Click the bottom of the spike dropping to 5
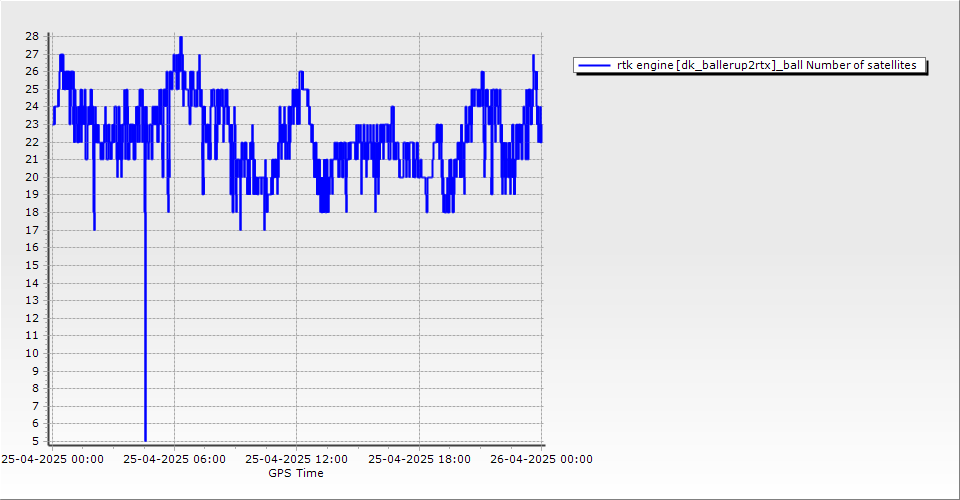The width and height of the screenshot is (960, 500). click(145, 439)
